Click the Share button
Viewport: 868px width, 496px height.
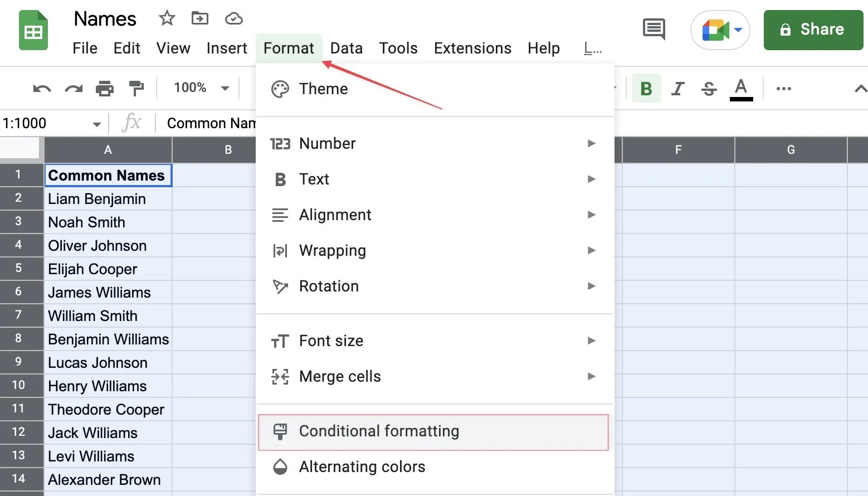click(x=813, y=30)
